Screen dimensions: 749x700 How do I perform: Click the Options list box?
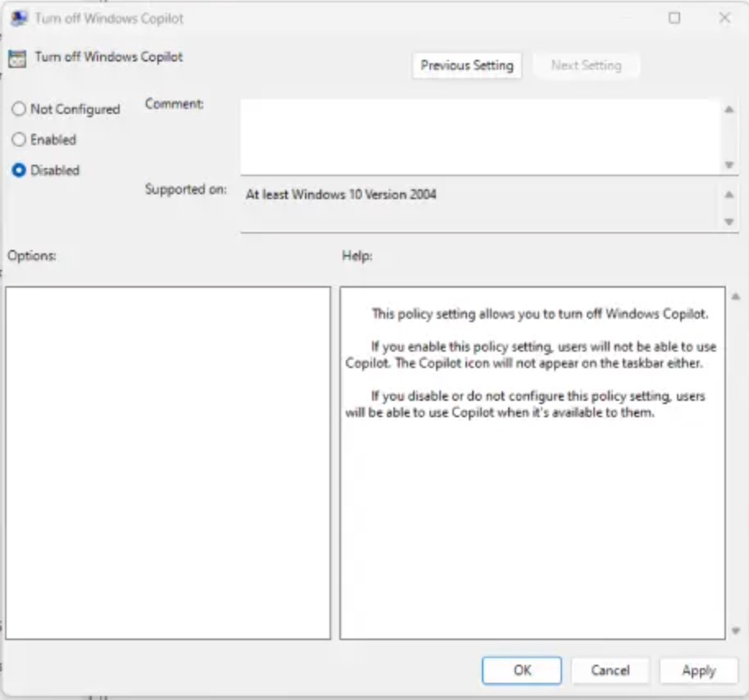point(168,462)
